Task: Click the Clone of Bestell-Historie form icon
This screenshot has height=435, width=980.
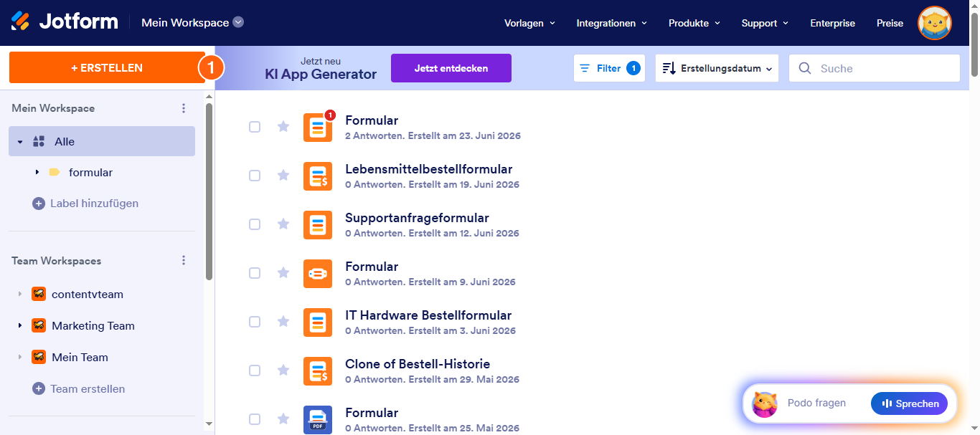Action: pyautogui.click(x=318, y=371)
